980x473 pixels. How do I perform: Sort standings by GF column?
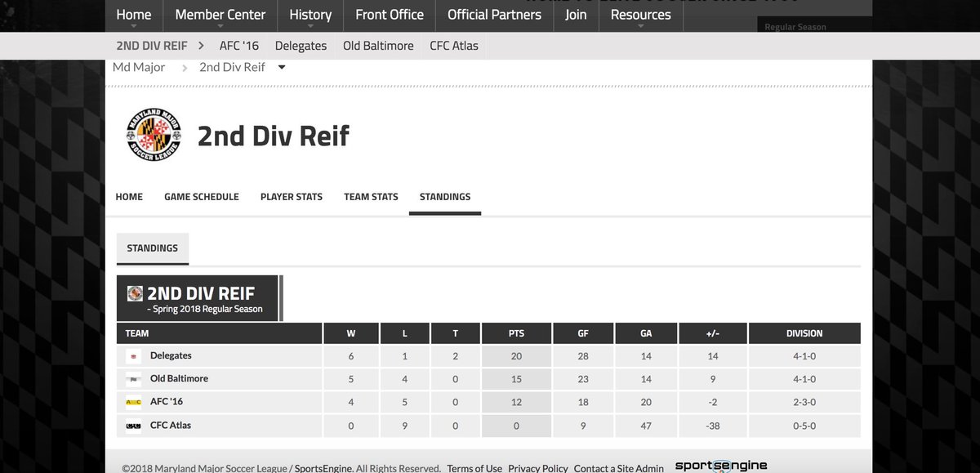pyautogui.click(x=582, y=333)
